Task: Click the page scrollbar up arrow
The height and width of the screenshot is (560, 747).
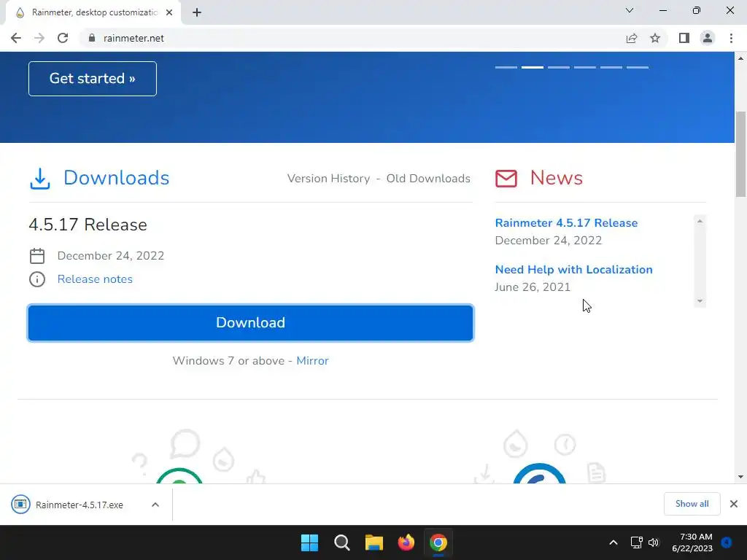Action: [x=740, y=58]
